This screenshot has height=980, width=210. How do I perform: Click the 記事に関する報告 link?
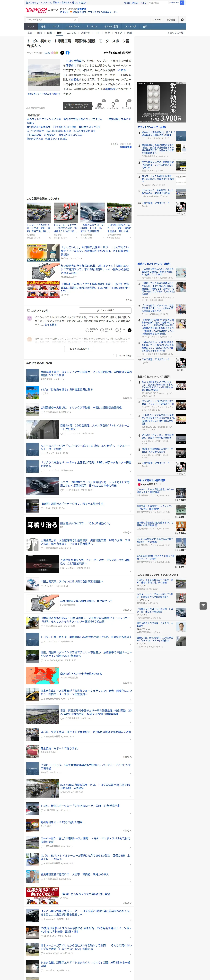tap(35, 108)
